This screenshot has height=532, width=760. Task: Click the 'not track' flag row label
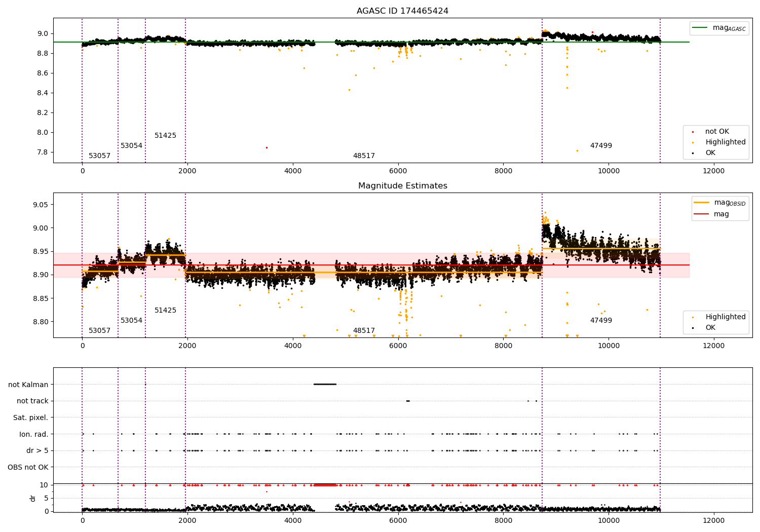(x=32, y=401)
